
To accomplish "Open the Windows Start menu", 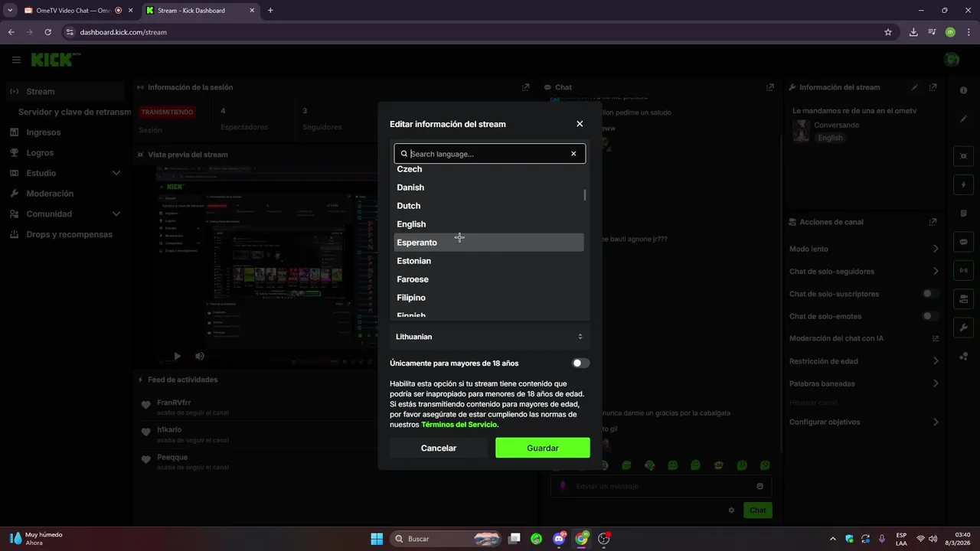I will tap(377, 539).
